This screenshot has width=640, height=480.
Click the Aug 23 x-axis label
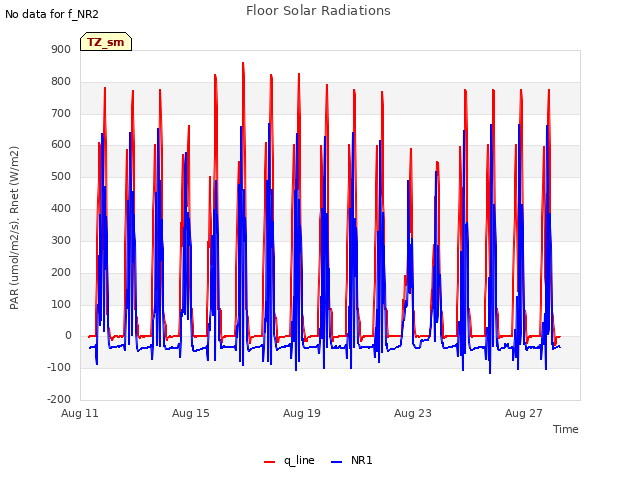click(x=413, y=413)
